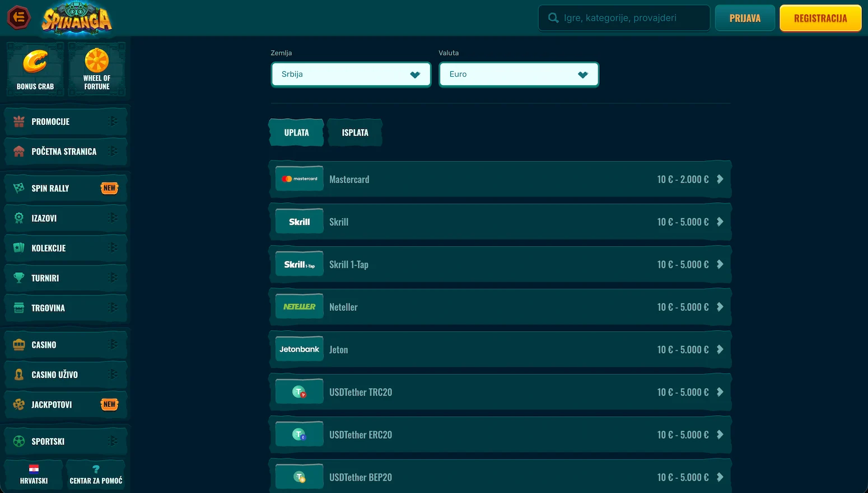
Task: Open Promocije in the sidebar
Action: pos(66,122)
